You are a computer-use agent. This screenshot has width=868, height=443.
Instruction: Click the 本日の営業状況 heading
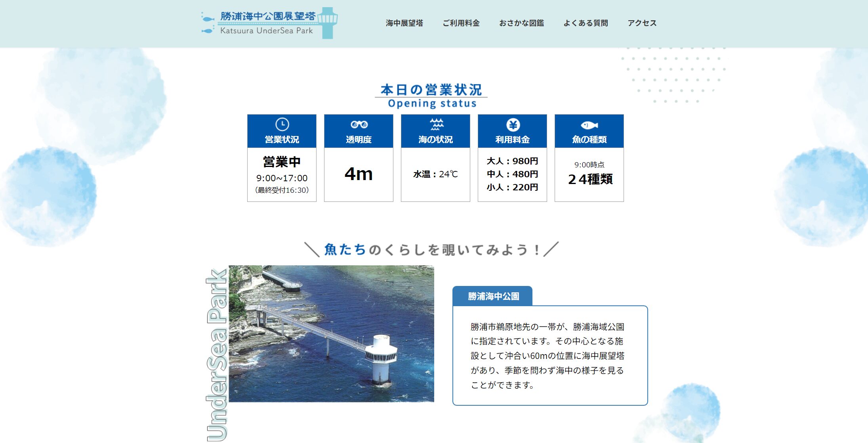tap(431, 90)
